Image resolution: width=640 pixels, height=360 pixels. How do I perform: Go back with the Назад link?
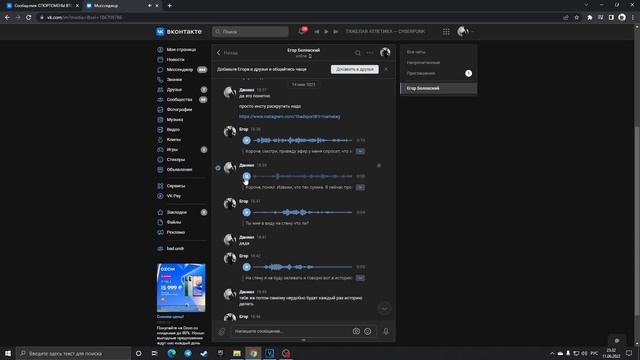[227, 53]
